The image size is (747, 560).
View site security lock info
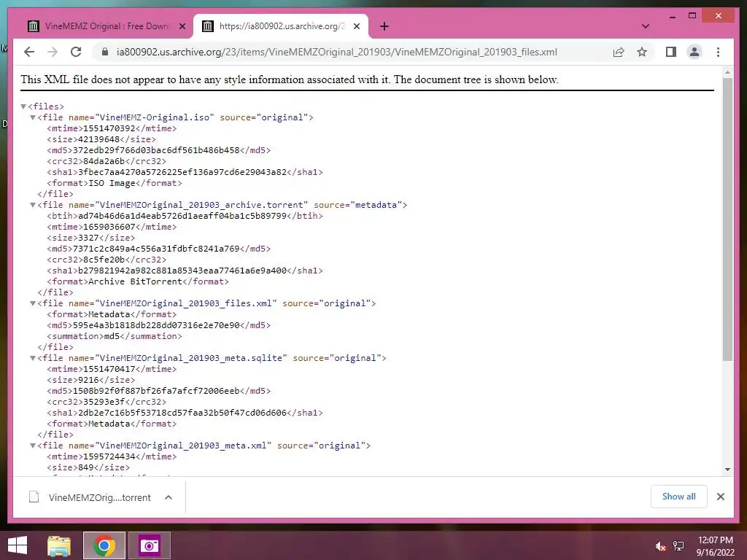[105, 52]
